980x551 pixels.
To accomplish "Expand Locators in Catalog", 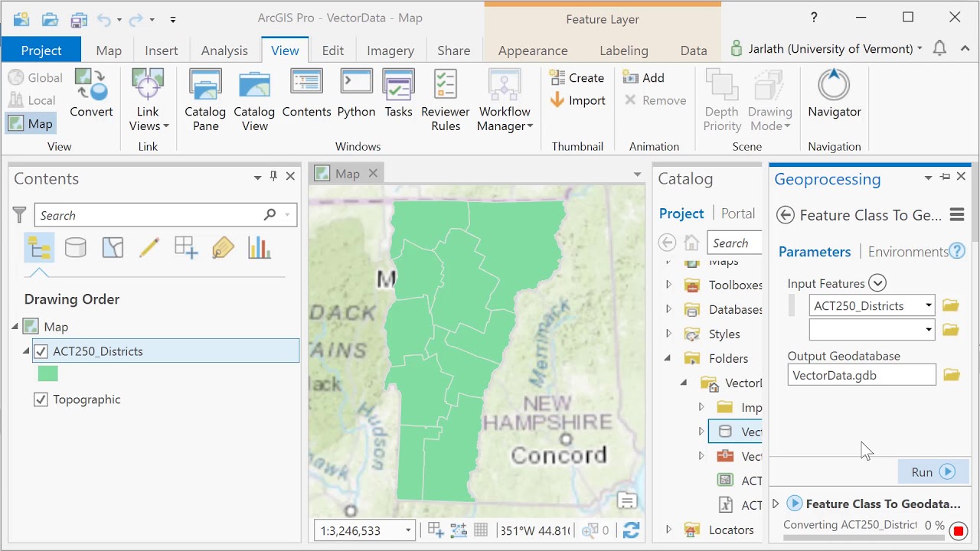I will 668,530.
